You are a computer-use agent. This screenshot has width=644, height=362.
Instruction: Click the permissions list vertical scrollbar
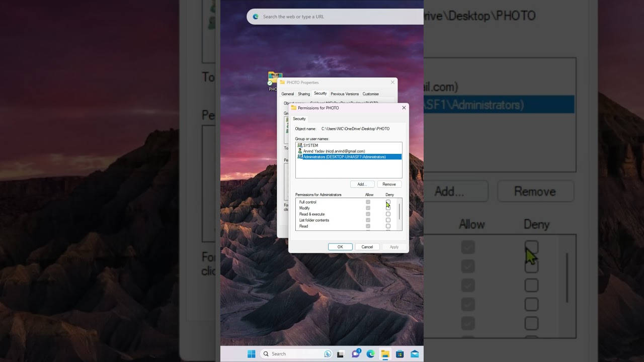pyautogui.click(x=400, y=212)
